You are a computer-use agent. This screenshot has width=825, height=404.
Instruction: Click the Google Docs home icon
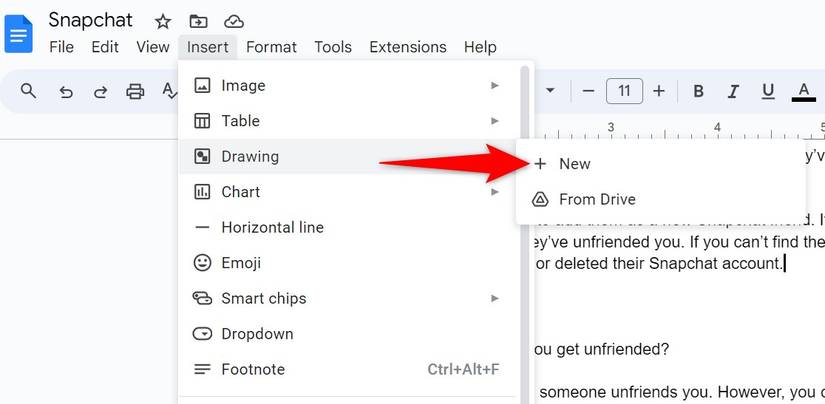coord(19,32)
